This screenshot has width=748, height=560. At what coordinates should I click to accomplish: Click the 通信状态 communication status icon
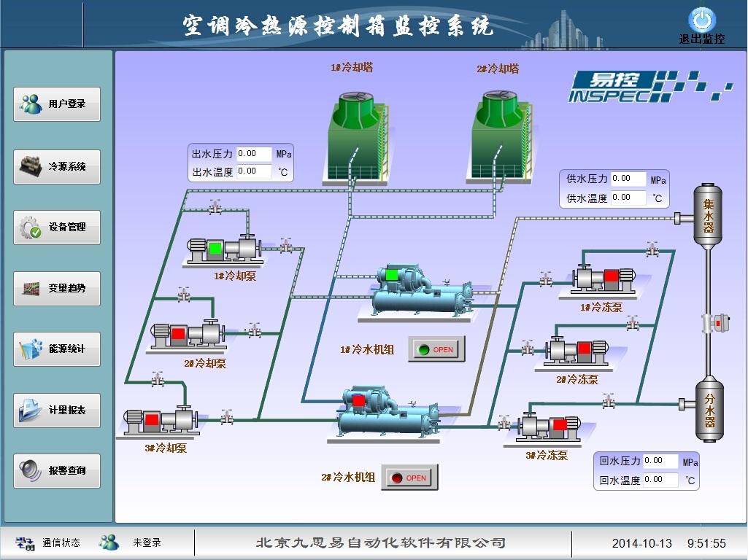27,542
